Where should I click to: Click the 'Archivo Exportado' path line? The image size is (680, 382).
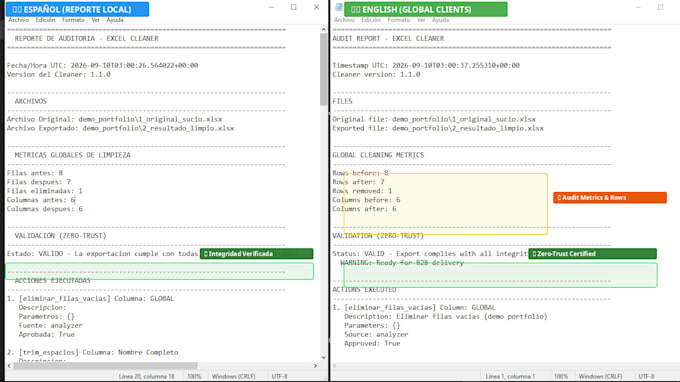(121, 128)
